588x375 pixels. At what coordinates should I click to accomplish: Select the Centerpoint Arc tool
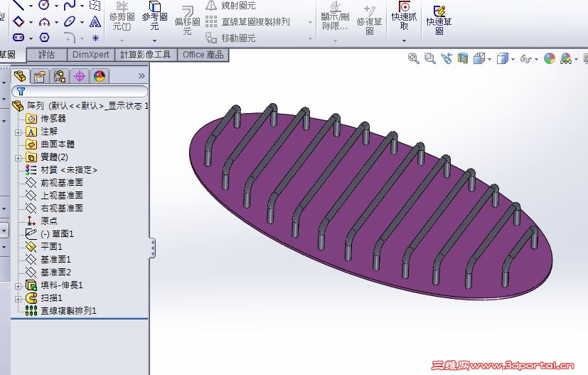(x=44, y=22)
